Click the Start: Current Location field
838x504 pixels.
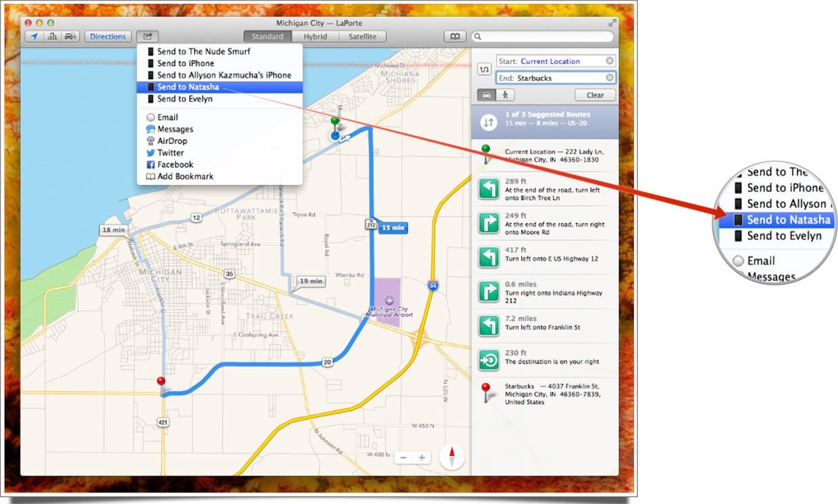coord(556,61)
